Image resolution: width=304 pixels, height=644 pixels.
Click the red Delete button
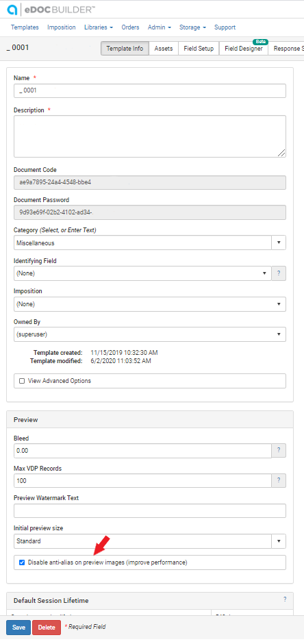tap(47, 627)
